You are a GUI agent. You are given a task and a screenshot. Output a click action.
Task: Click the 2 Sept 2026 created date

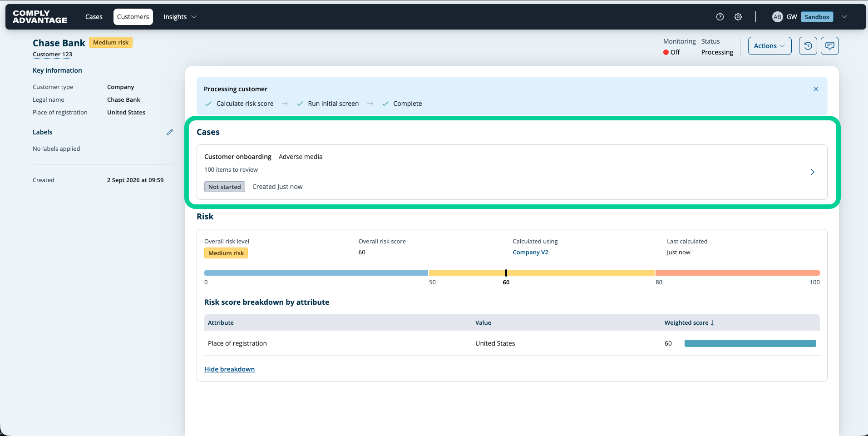coord(135,180)
